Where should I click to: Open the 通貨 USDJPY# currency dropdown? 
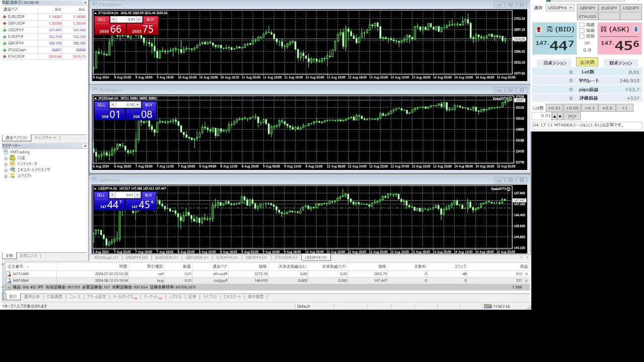pos(559,8)
